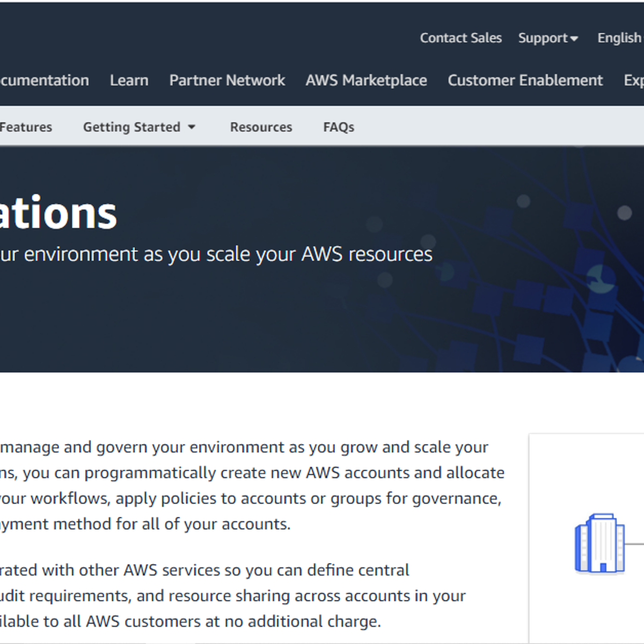Select Customer Enablement menu item
The image size is (644, 644).
tap(525, 80)
